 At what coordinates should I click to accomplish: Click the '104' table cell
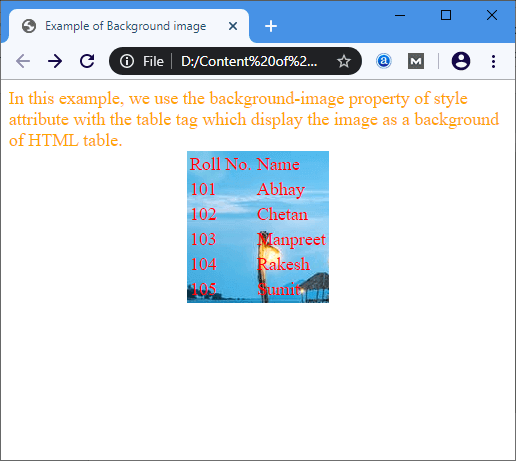pos(203,264)
